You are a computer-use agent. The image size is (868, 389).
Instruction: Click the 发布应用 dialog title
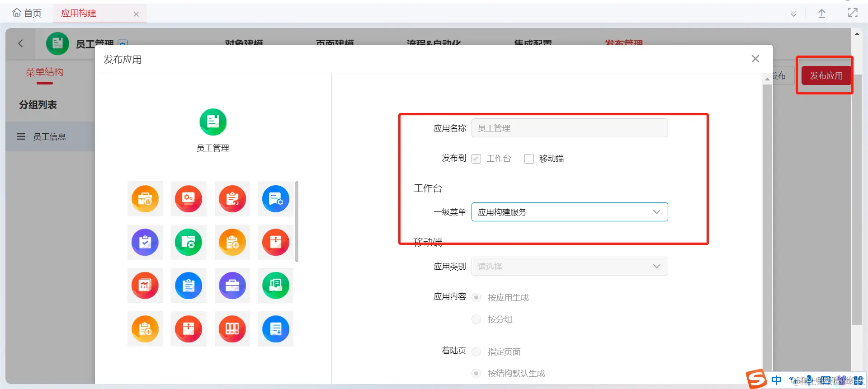(123, 60)
